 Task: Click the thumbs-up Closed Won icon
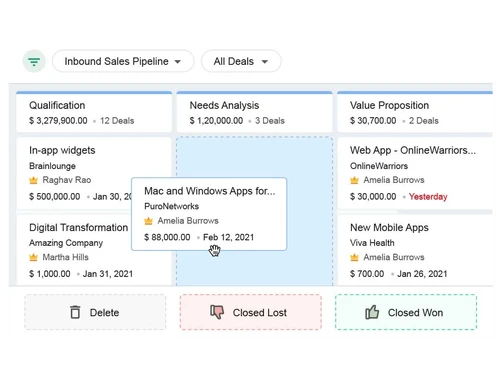(x=372, y=312)
